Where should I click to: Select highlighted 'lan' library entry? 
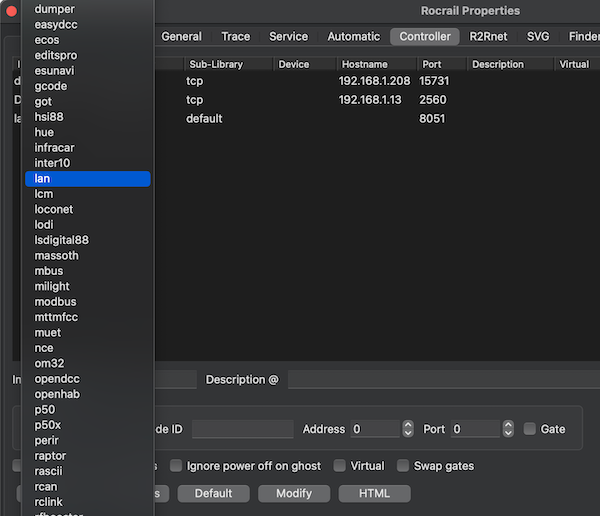88,179
